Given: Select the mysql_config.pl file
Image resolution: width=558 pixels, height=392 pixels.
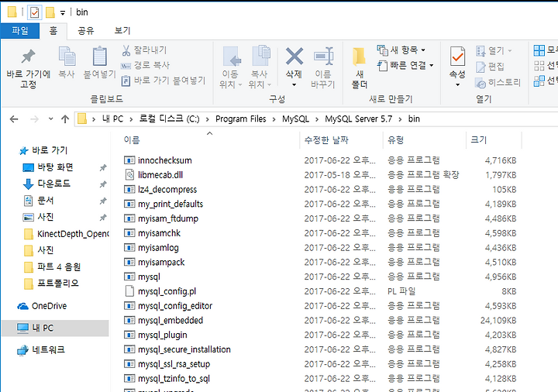Looking at the screenshot, I should coord(167,291).
